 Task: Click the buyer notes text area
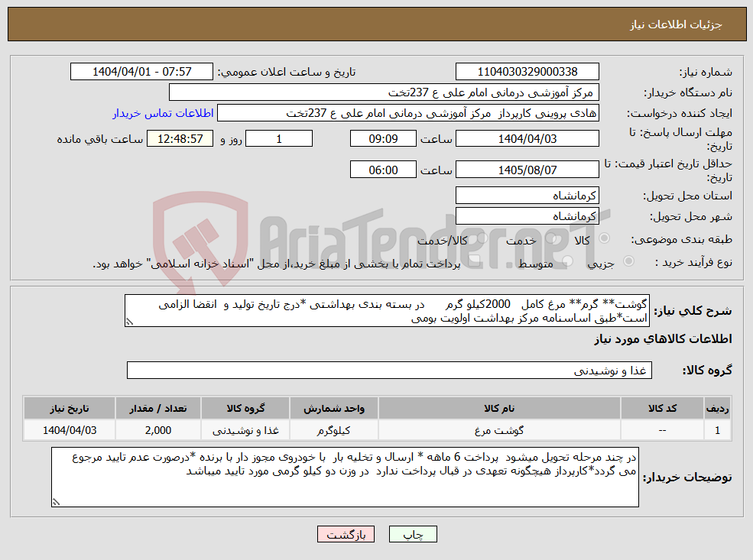345,477
